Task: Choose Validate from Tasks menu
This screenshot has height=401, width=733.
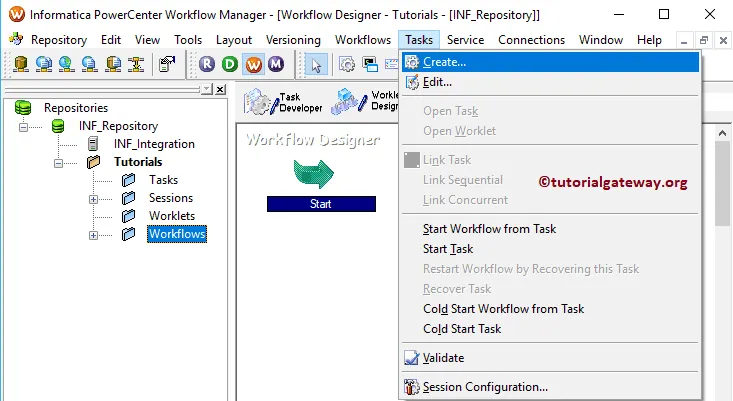Action: 550,358
